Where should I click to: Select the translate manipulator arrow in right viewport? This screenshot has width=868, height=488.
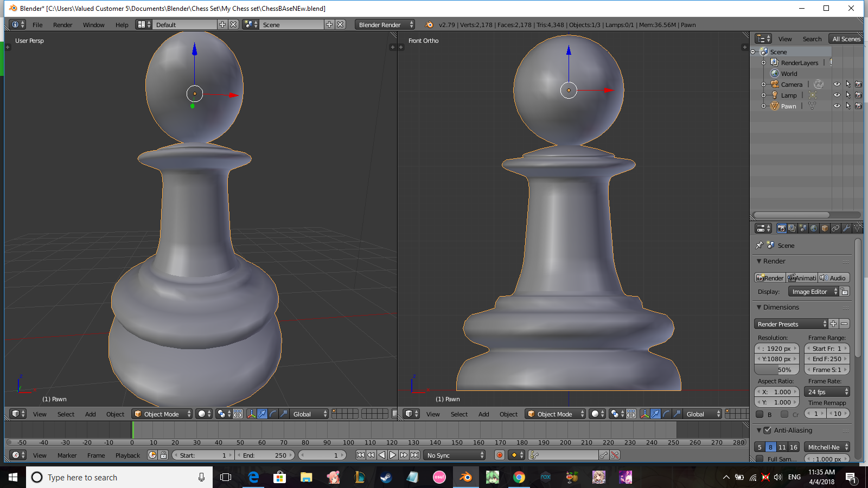click(655, 414)
